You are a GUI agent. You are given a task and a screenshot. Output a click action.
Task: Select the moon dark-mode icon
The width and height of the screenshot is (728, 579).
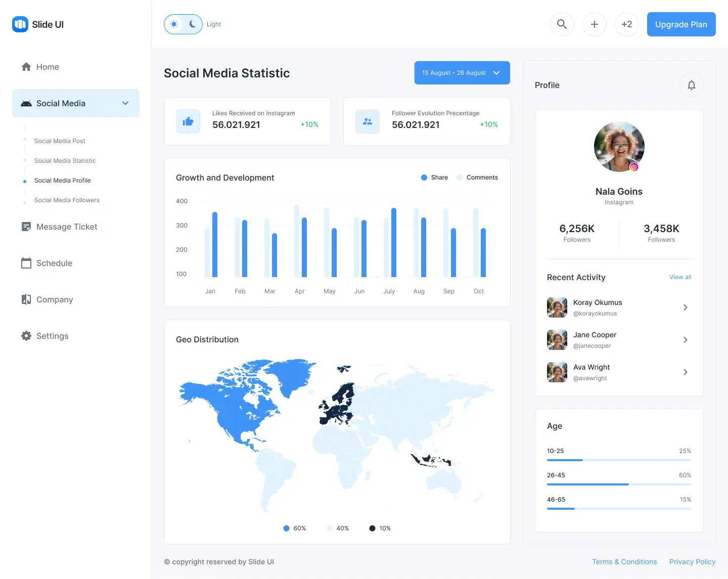click(x=193, y=24)
